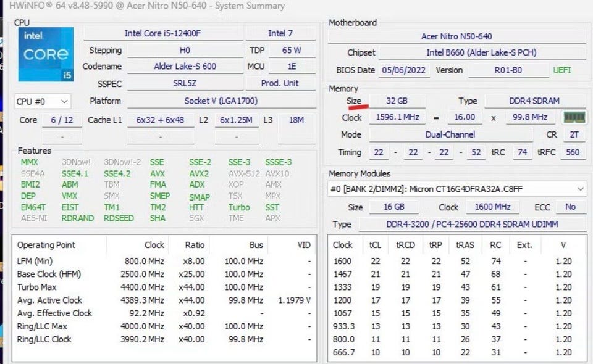Expand the memory module BANK 2/DIMM2 dropdown
This screenshot has width=593, height=364.
point(457,189)
